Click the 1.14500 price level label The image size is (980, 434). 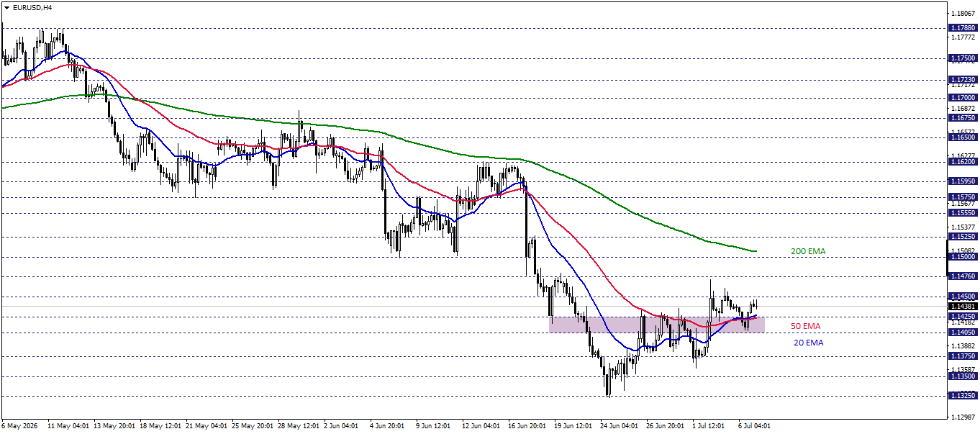click(x=962, y=296)
